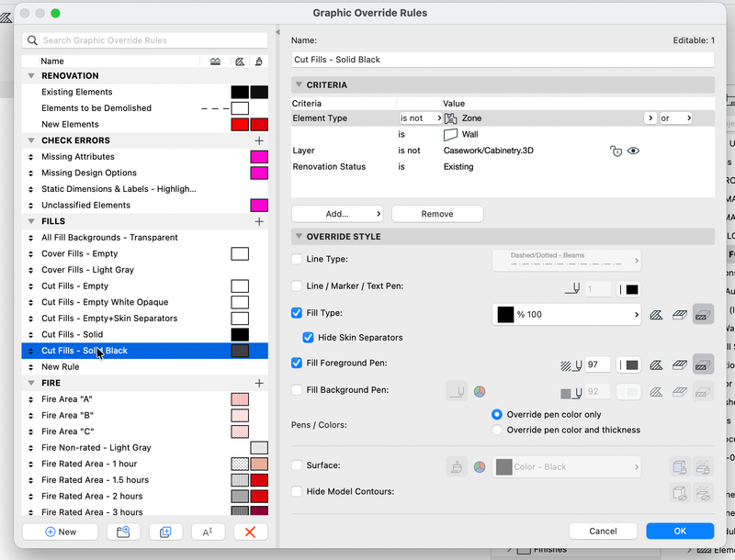The height and width of the screenshot is (560, 735).
Task: Enable Hide Model Contours checkbox
Action: pyautogui.click(x=296, y=491)
